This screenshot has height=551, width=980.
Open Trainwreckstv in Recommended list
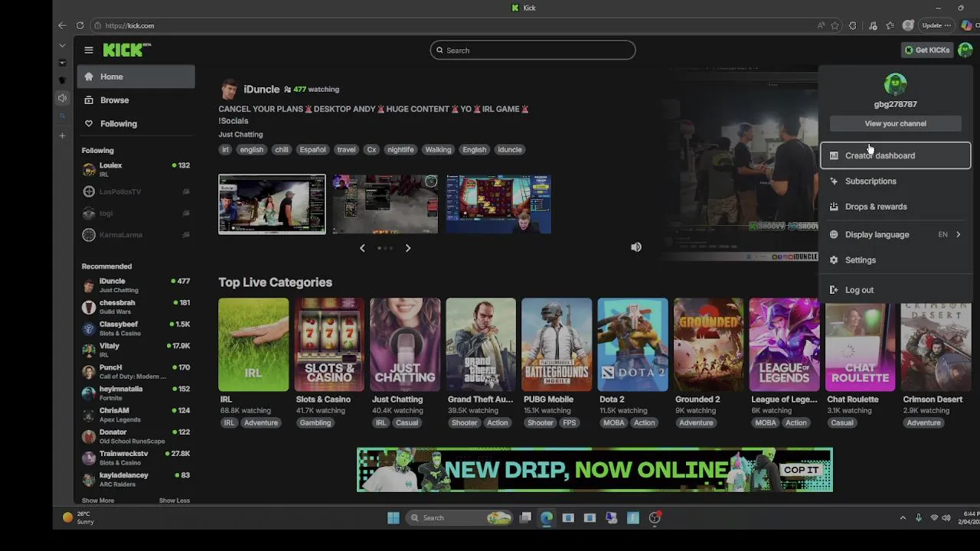tap(136, 458)
